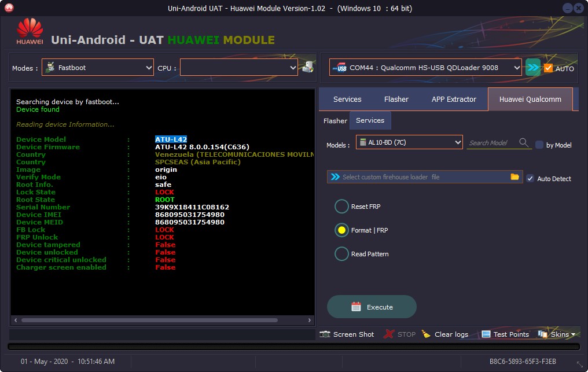Select the Reset FRP radio option
Viewport: 588px width, 372px height.
click(x=341, y=207)
